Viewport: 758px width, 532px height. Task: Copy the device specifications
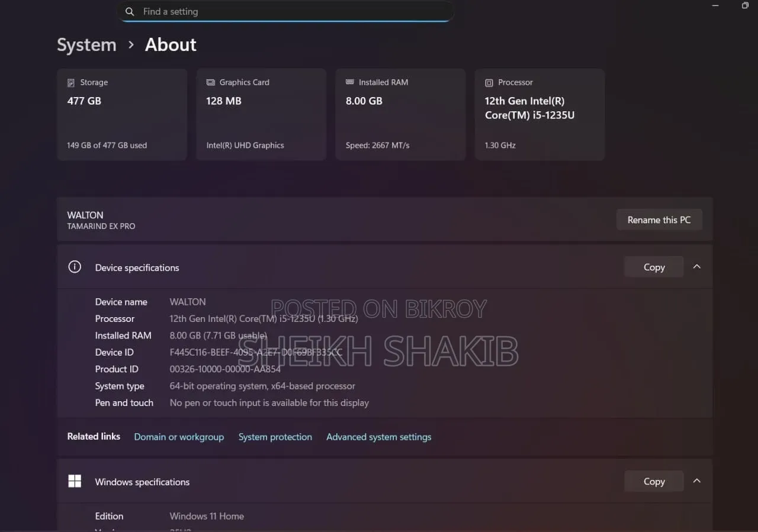654,267
